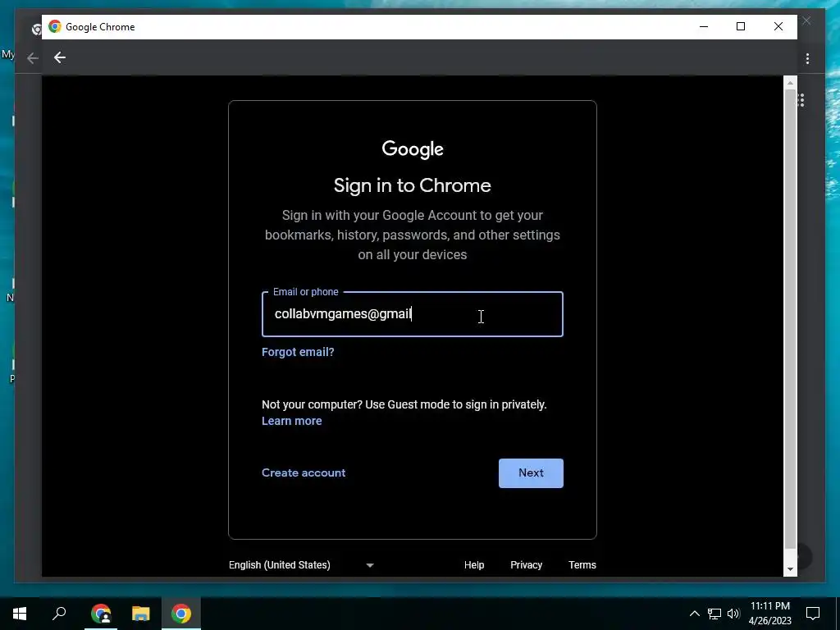Open the Help link in the footer
Screen dimensions: 840x630
pyautogui.click(x=473, y=565)
